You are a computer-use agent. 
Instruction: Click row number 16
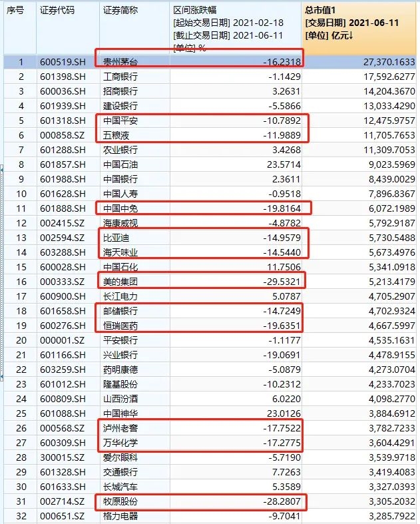pos(21,282)
